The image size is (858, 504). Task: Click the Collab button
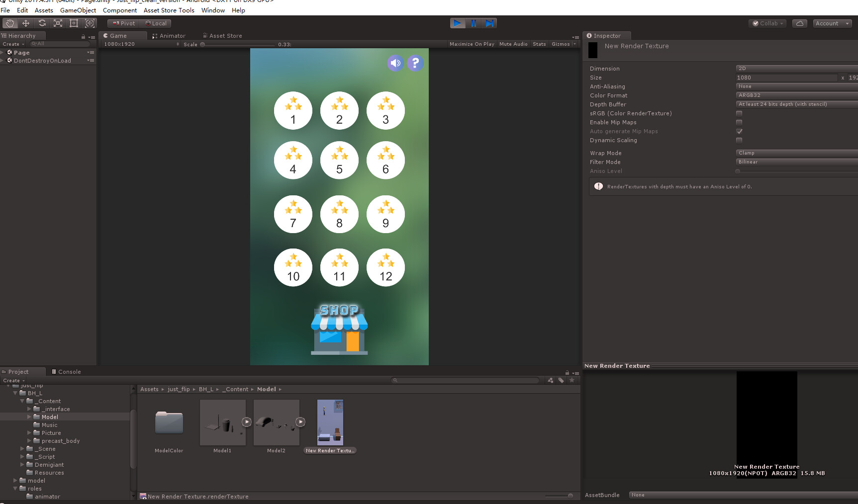(x=768, y=23)
